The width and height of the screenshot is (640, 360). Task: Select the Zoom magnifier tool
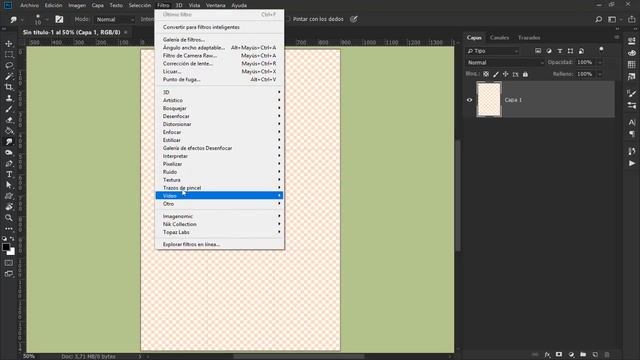coord(9,218)
